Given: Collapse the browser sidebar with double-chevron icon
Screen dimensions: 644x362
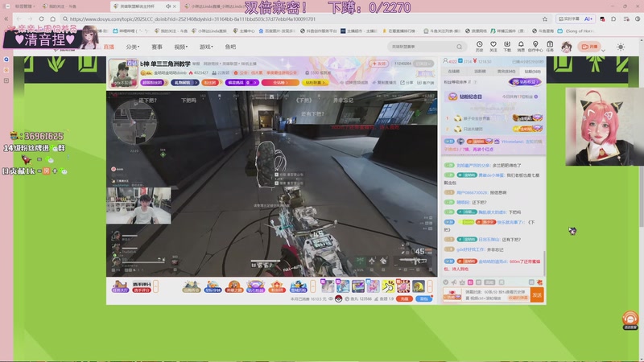Looking at the screenshot, I should [6, 19].
